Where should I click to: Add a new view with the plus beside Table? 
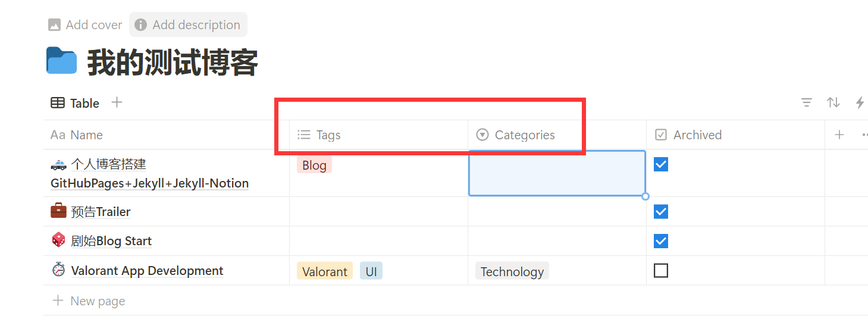(117, 102)
